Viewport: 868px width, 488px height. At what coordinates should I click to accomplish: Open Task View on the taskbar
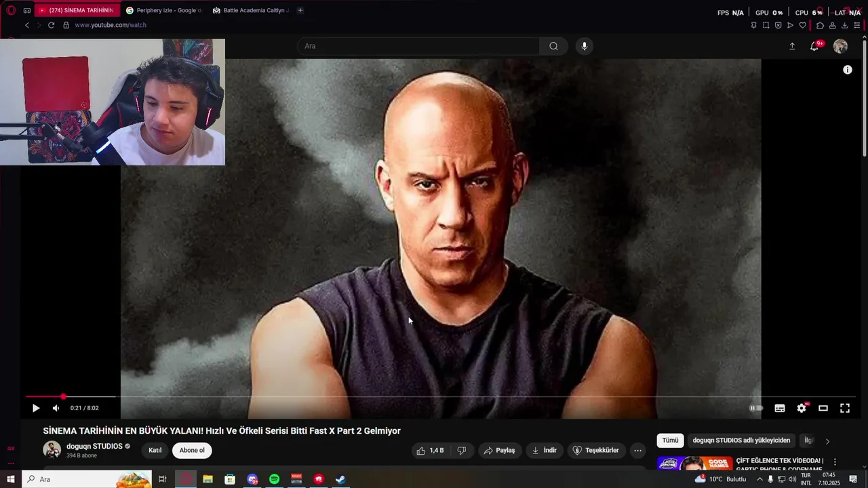(x=163, y=479)
